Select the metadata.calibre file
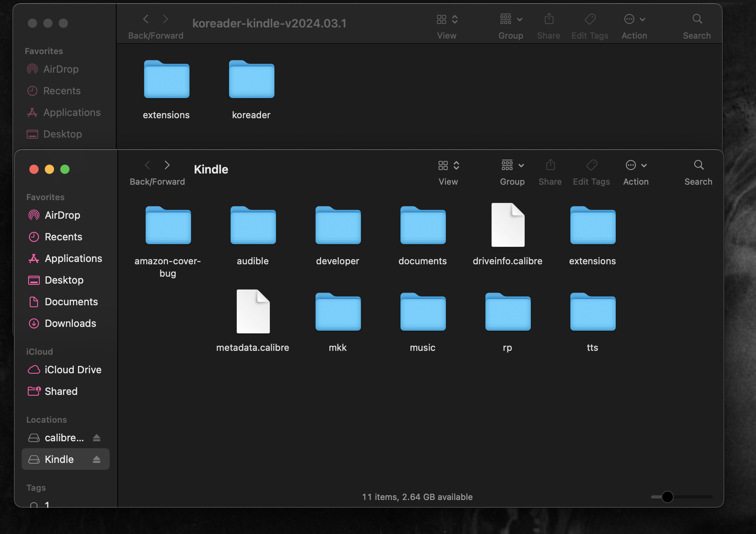Image resolution: width=756 pixels, height=534 pixels. pos(253,312)
